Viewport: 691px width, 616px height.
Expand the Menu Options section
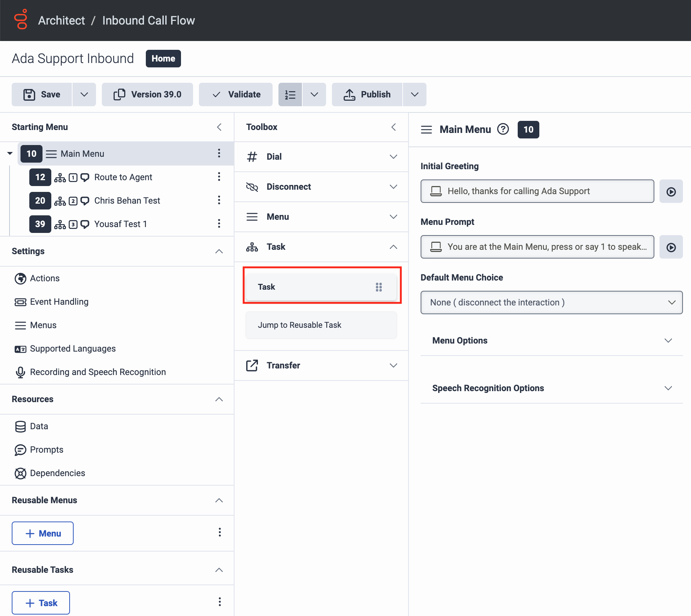[551, 341]
